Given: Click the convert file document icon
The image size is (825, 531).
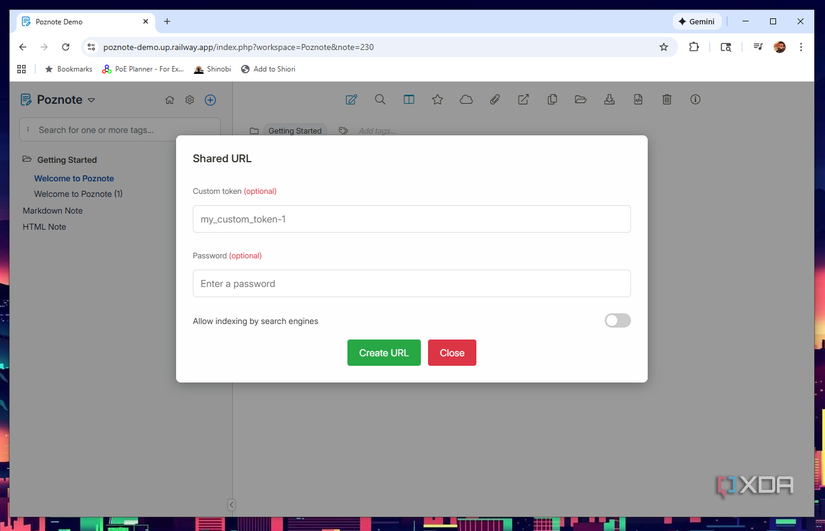Looking at the screenshot, I should (638, 99).
